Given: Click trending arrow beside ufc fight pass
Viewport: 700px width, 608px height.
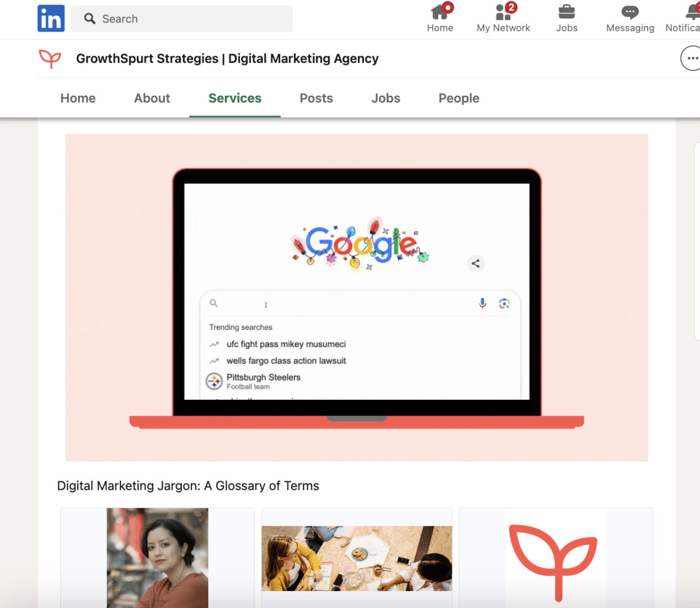Looking at the screenshot, I should click(x=215, y=344).
